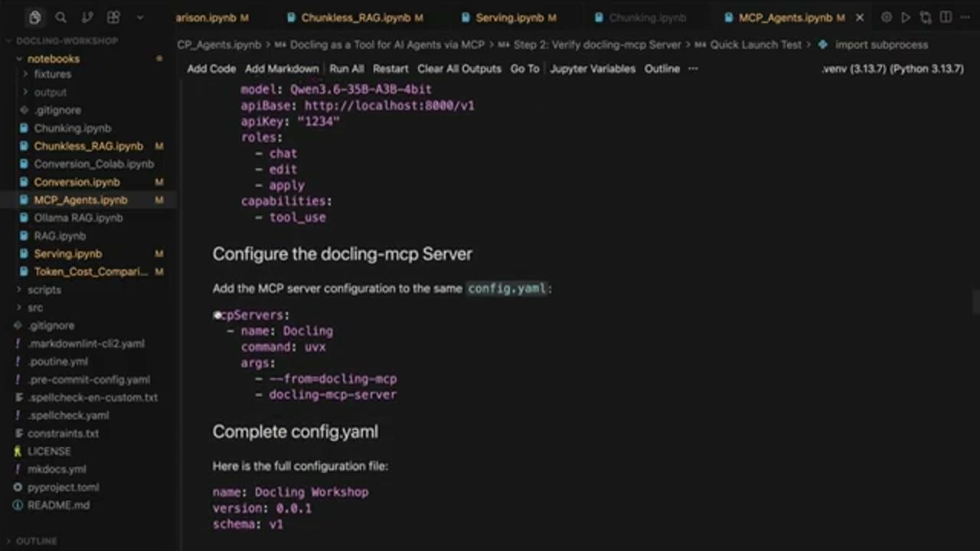Open Token_Cost_Compari... notebook in explorer
This screenshot has width=980, height=551.
point(90,272)
